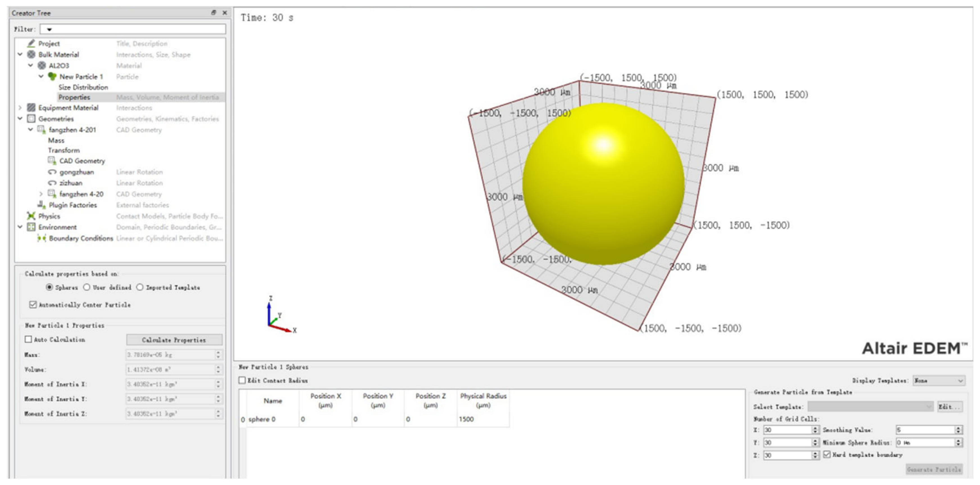Check the Edit Contact Radius box

point(242,380)
